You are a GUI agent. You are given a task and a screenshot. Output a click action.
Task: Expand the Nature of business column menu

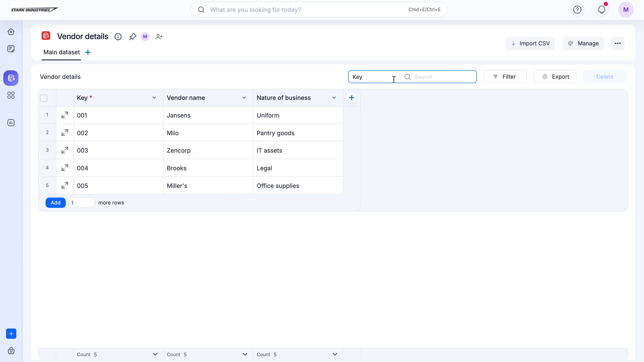click(x=334, y=98)
